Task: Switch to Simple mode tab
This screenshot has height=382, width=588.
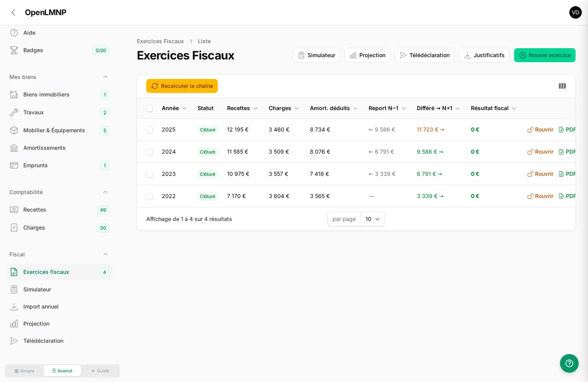Action: coord(24,371)
